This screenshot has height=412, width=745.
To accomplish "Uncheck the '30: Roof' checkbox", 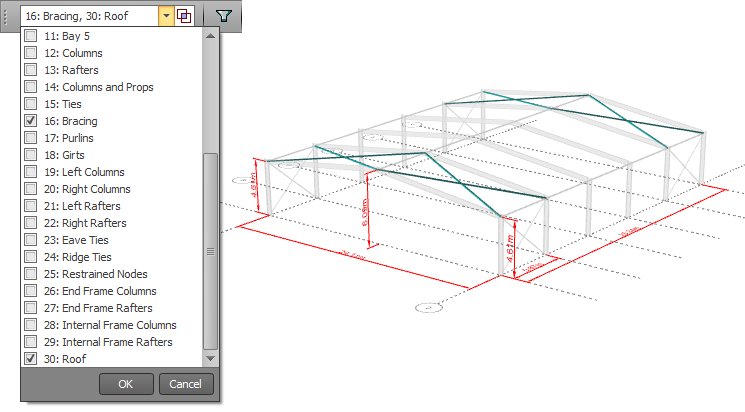I will point(30,359).
